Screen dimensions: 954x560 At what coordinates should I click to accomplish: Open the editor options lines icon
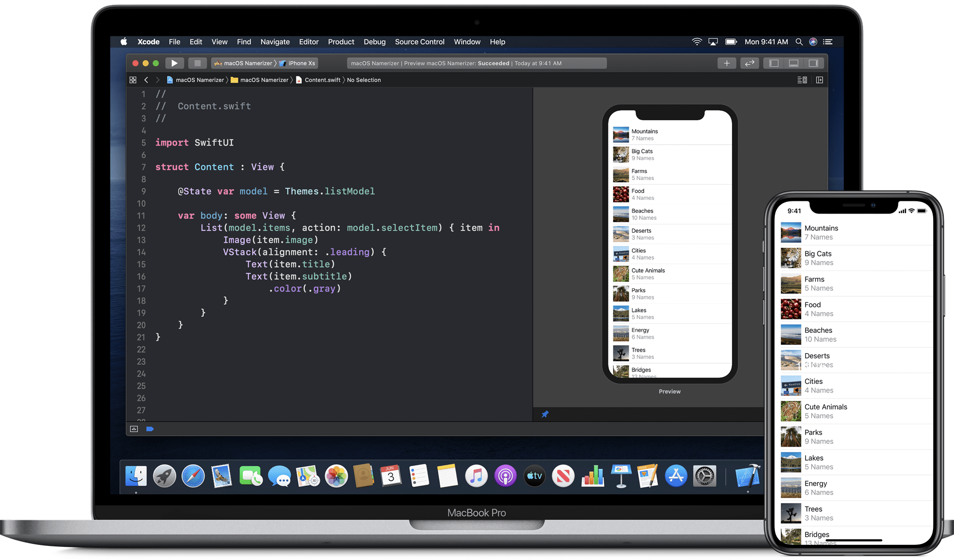[802, 80]
